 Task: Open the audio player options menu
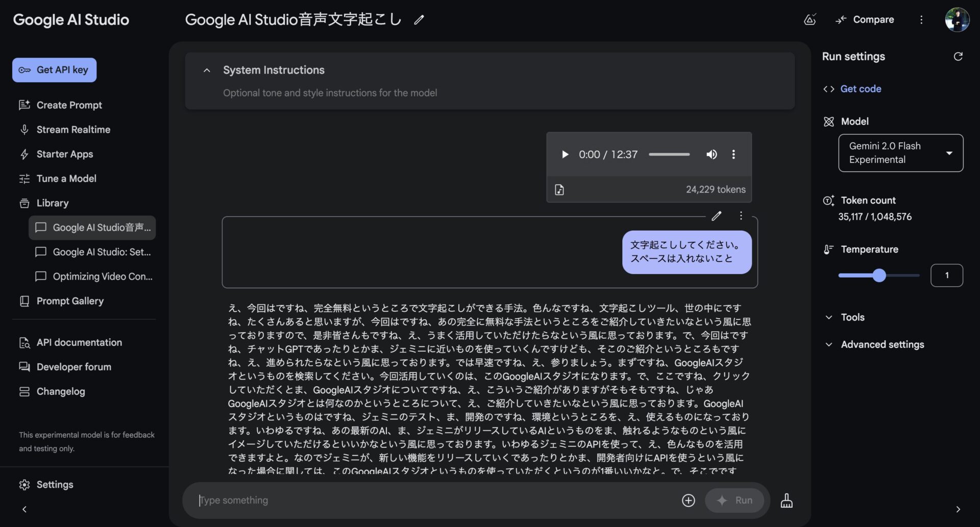[x=733, y=154]
